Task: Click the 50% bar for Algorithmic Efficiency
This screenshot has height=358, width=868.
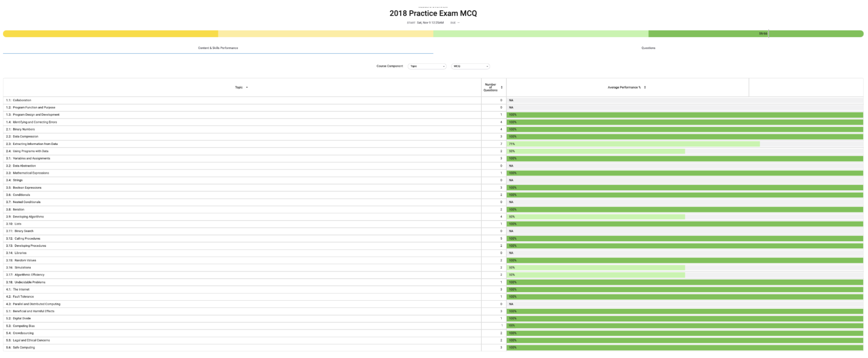Action: tap(596, 275)
